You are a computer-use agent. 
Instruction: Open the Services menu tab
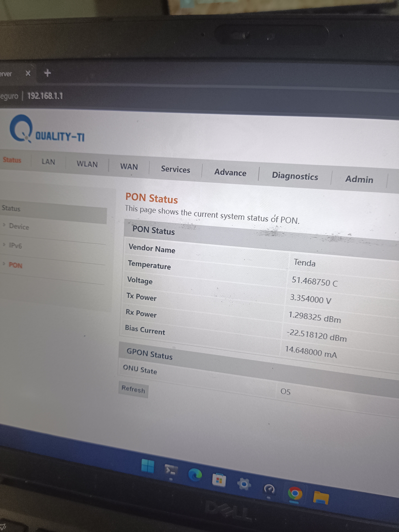[175, 169]
